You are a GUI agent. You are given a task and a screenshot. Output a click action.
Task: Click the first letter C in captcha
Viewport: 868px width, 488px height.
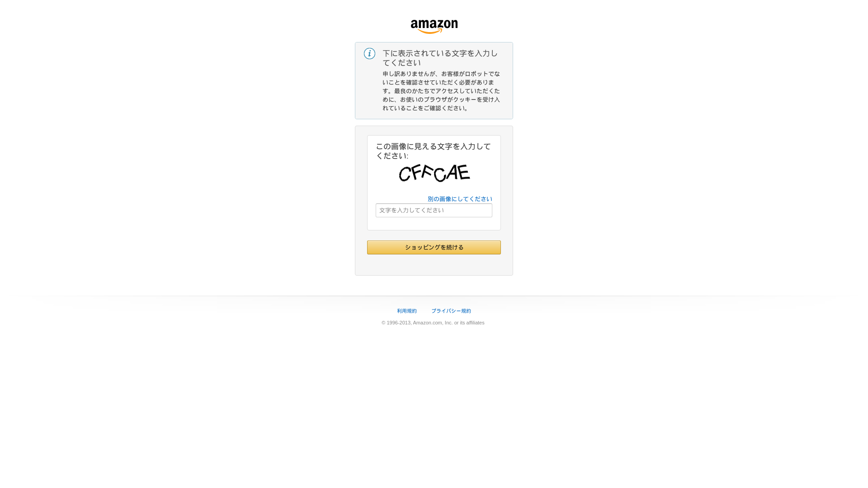(x=404, y=174)
